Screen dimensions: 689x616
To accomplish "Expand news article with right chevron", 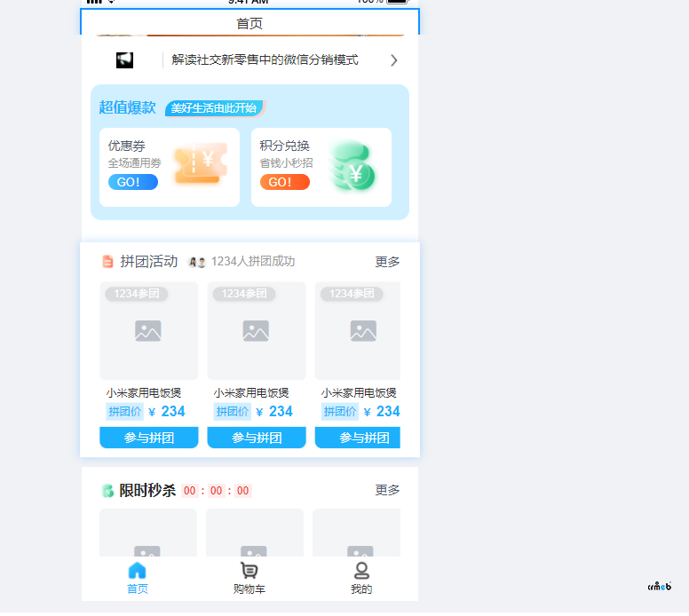I will point(393,60).
